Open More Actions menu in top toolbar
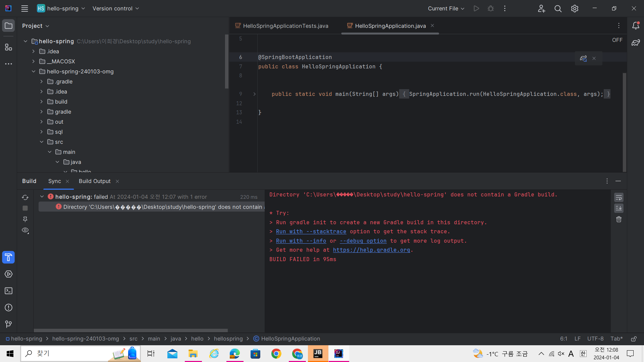Viewport: 644px width, 362px height. [505, 8]
